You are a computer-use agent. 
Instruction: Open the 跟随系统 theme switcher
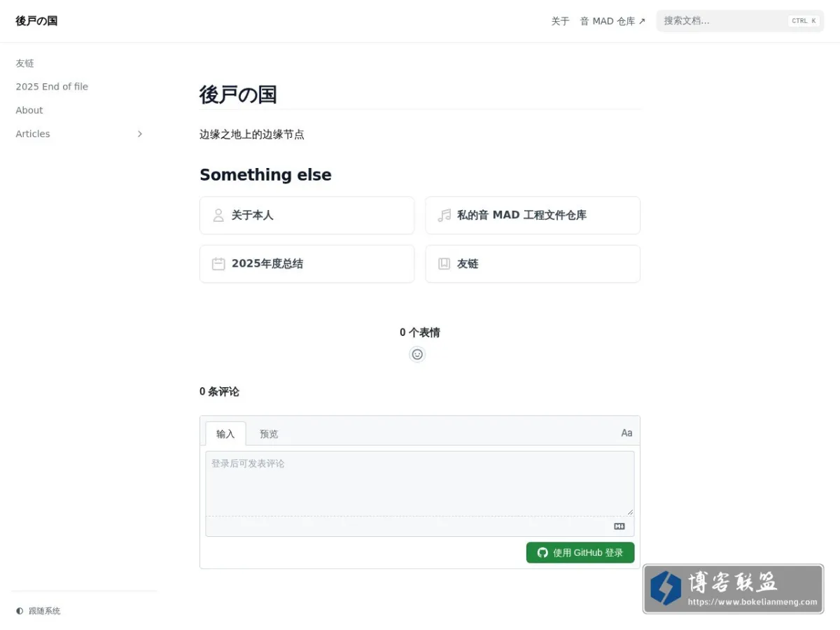click(x=38, y=611)
